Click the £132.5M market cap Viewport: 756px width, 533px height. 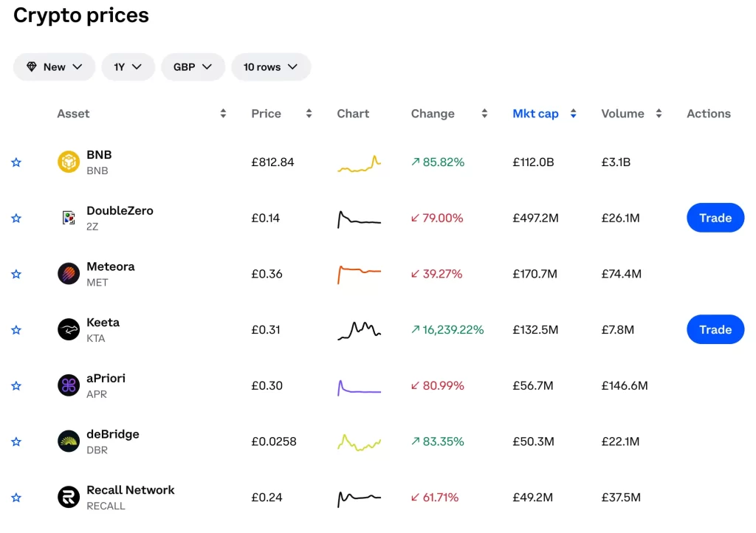[535, 330]
